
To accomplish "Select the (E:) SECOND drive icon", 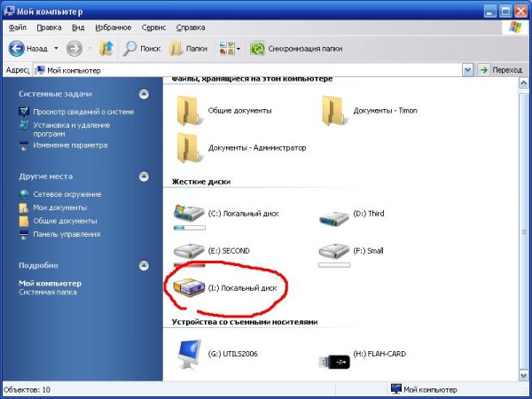I will tap(189, 251).
